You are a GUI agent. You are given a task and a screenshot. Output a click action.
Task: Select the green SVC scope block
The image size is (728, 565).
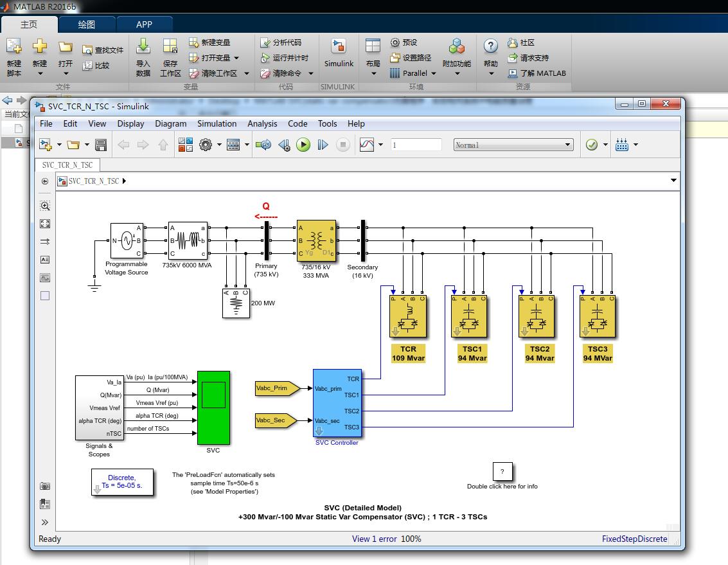tap(213, 408)
